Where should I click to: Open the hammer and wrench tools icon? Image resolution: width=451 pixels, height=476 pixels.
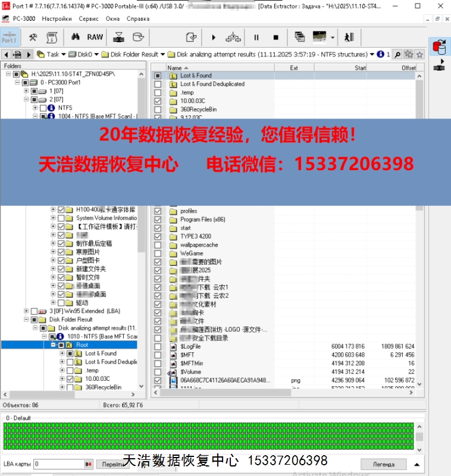(x=33, y=37)
